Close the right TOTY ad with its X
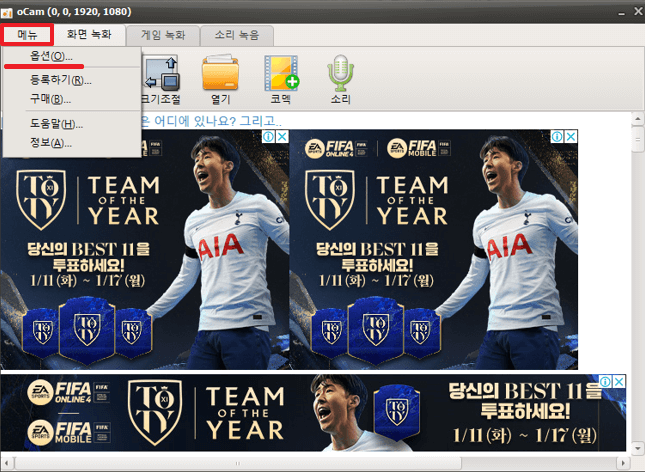The width and height of the screenshot is (645, 472). 571,137
